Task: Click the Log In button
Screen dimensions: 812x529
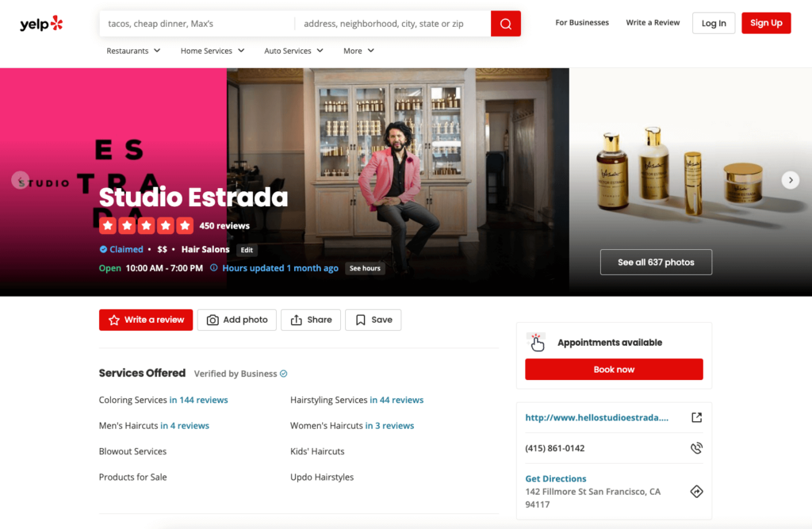Action: [714, 23]
